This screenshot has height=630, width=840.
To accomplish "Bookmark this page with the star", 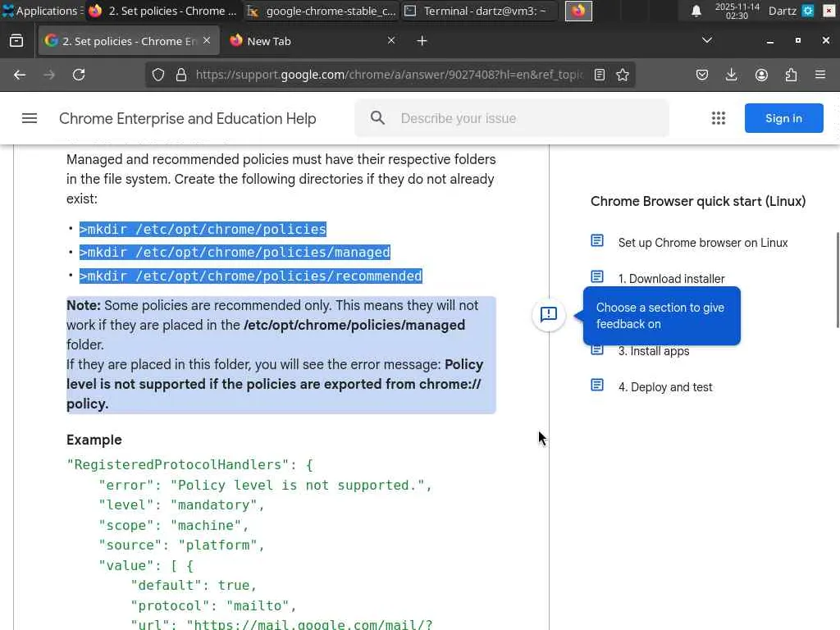I will [623, 75].
